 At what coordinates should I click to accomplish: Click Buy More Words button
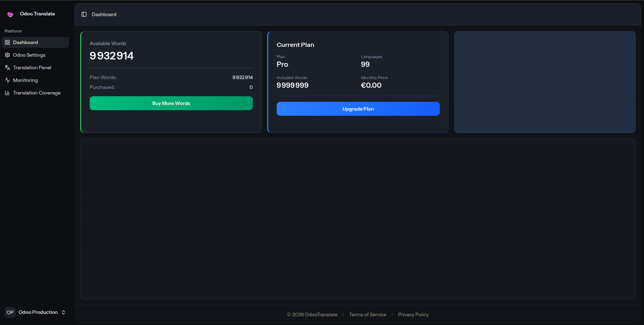coord(171,103)
